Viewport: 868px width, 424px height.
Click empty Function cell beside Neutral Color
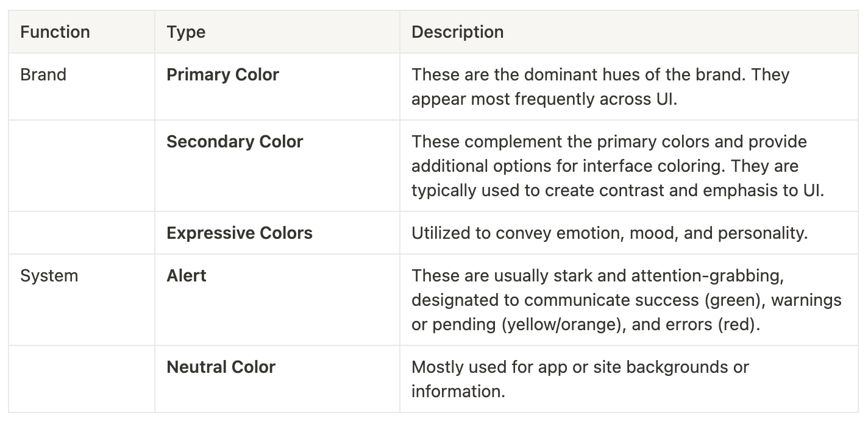[x=82, y=379]
